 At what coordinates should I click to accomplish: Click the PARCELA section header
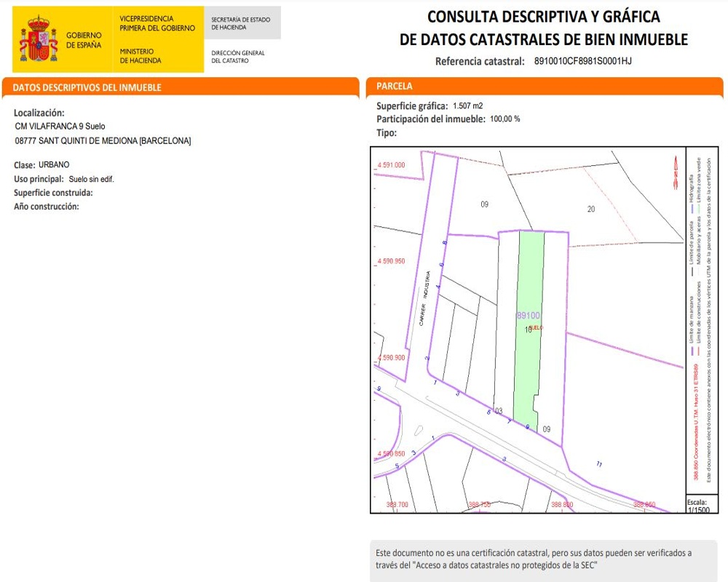tap(395, 86)
